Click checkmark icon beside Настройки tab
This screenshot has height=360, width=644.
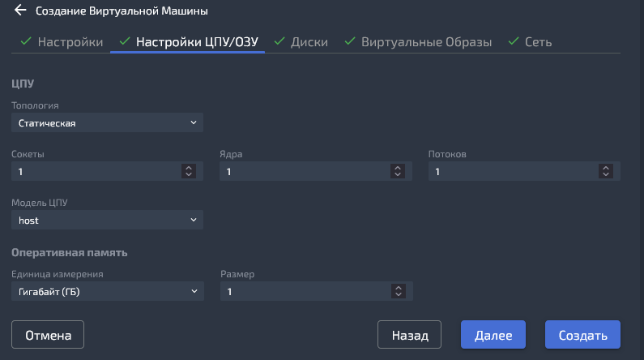25,41
